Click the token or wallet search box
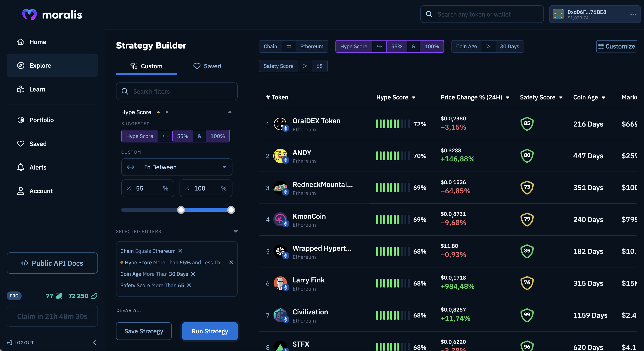Screen dimensions: 644x351 click(482, 14)
